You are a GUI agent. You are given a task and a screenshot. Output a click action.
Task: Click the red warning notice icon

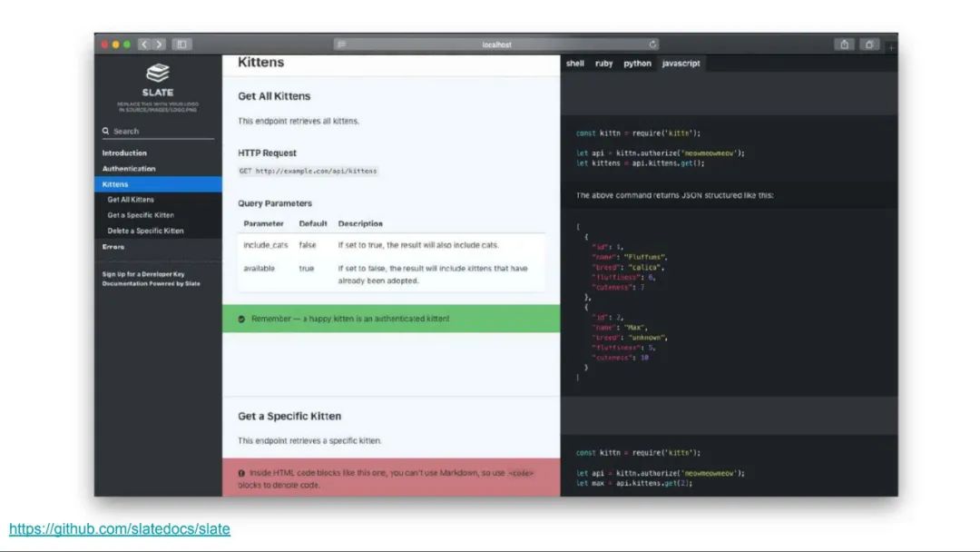pos(241,473)
